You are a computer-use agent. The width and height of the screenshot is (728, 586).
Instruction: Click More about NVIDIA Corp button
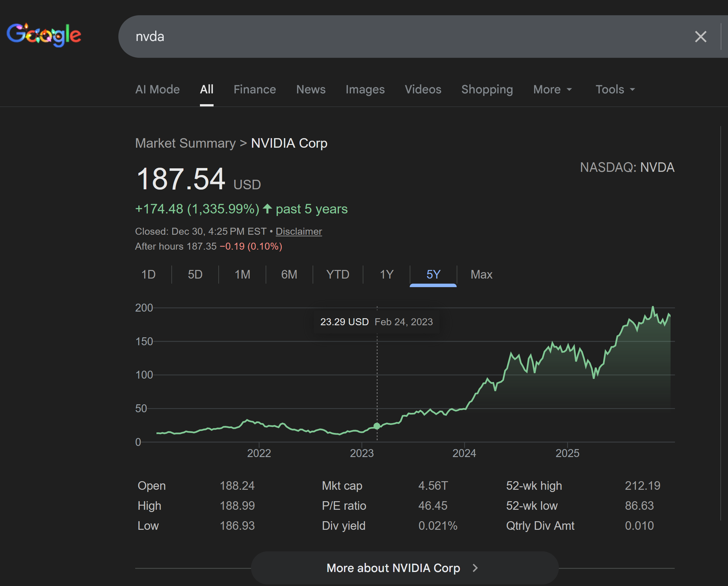(393, 568)
